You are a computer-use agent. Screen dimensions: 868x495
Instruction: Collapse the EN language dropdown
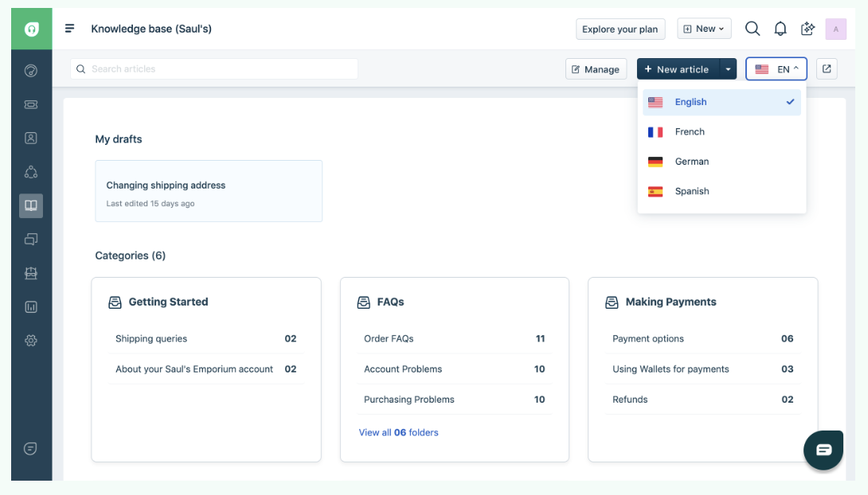pyautogui.click(x=776, y=68)
